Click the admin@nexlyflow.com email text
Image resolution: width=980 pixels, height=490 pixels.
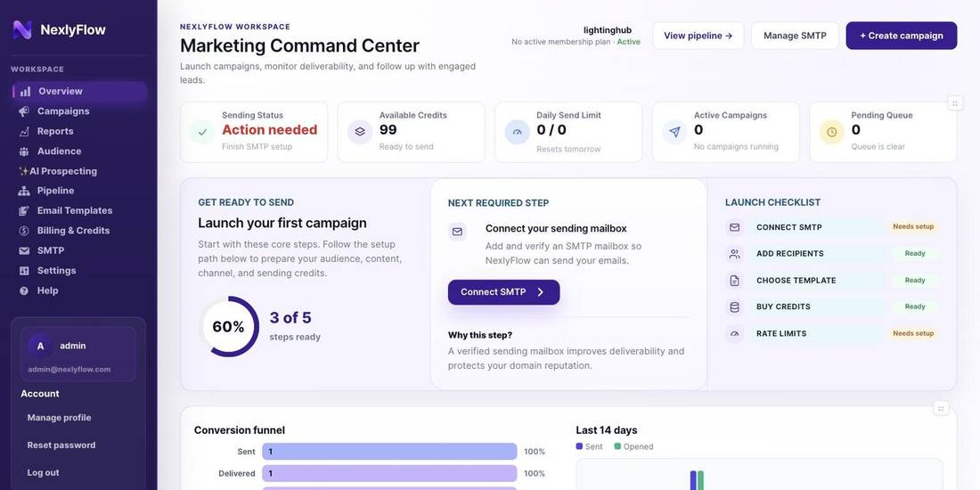[69, 370]
